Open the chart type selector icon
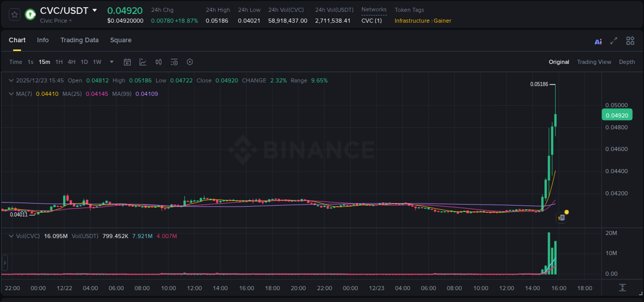The width and height of the screenshot is (644, 302). coord(143,62)
